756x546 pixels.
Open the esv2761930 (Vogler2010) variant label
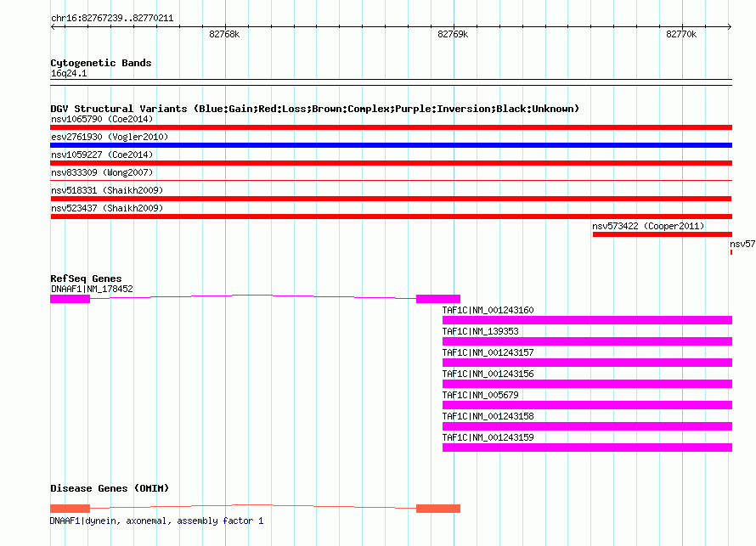point(110,137)
